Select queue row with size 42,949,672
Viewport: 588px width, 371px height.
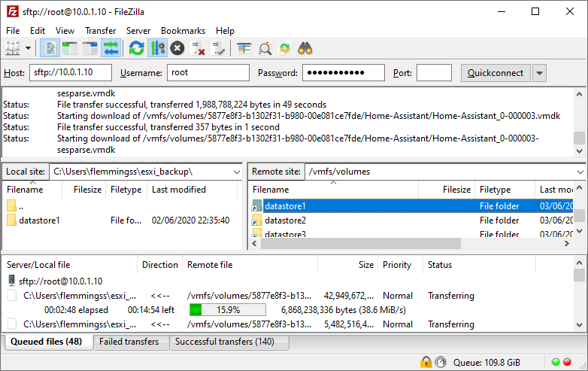click(x=288, y=296)
